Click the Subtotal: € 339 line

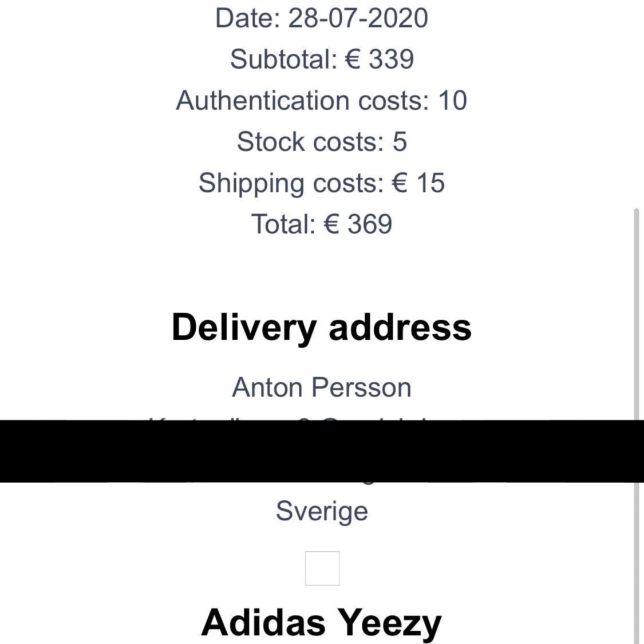tap(322, 59)
